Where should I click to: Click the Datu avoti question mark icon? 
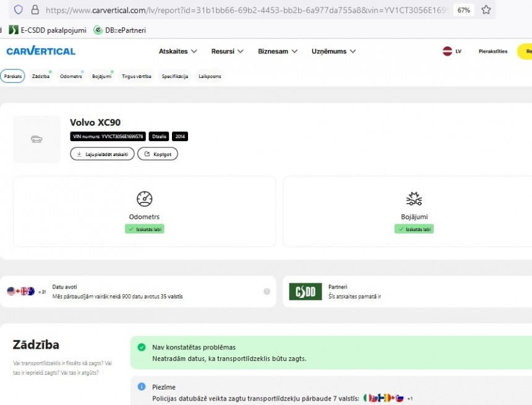(x=267, y=291)
